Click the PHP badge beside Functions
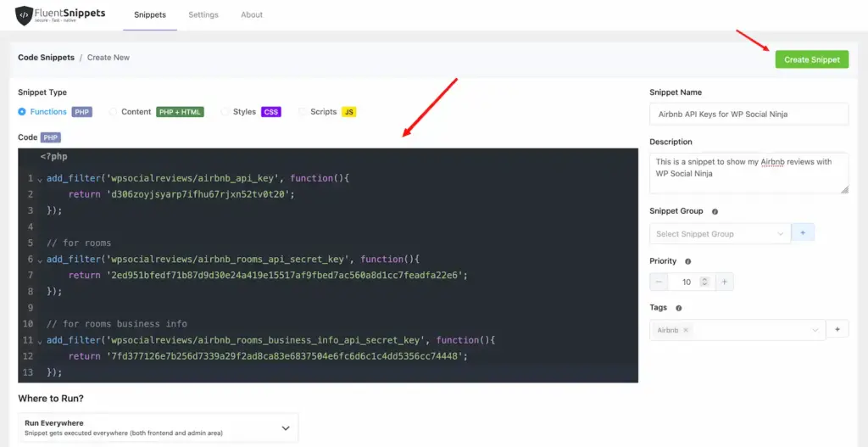 [82, 112]
